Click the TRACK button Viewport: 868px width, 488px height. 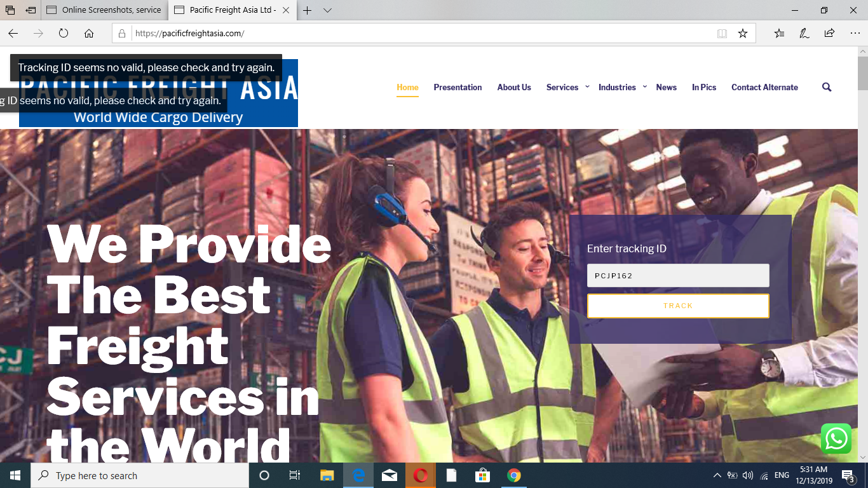[678, 306]
